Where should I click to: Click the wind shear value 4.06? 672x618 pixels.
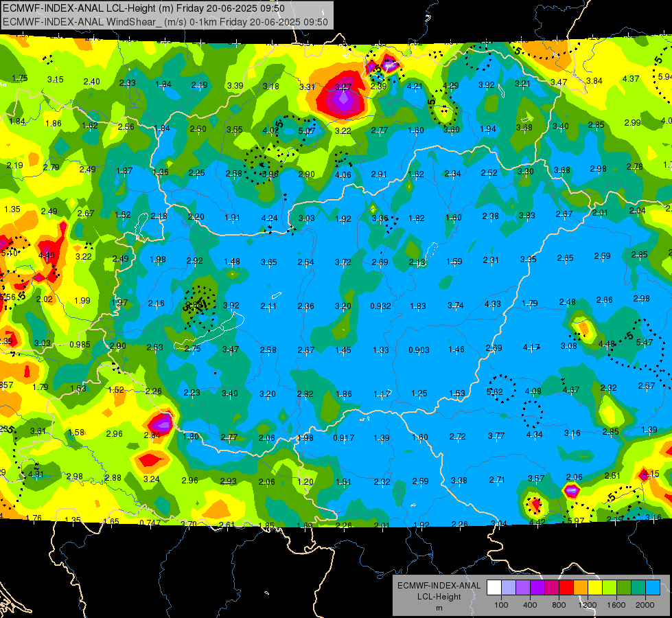(x=343, y=175)
